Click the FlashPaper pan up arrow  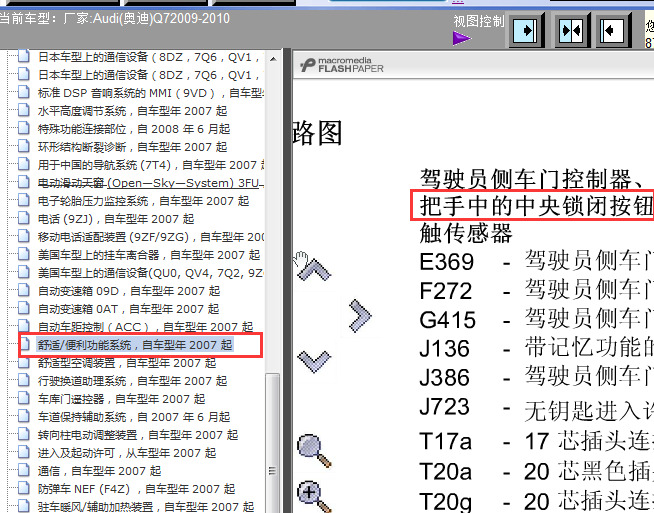click(314, 269)
